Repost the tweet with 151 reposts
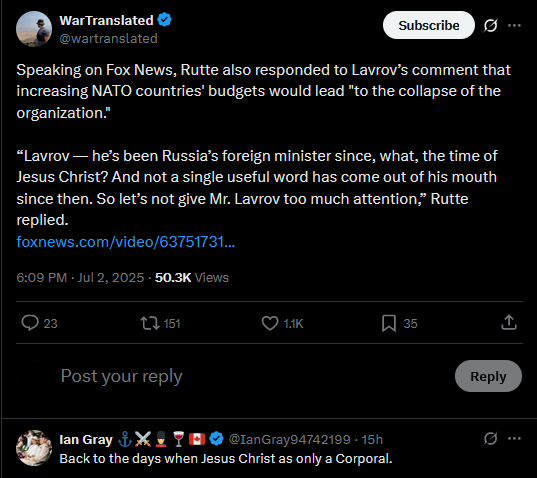This screenshot has width=537, height=478. click(x=150, y=323)
